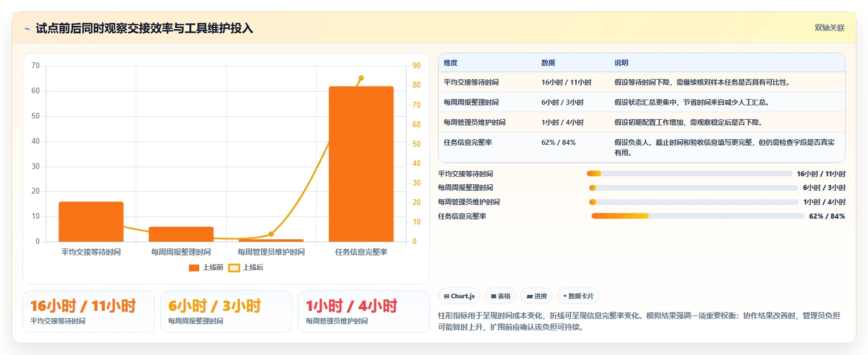The height and width of the screenshot is (355, 868).
Task: Click the 任务信息完整率 x-axis label
Action: tap(361, 252)
